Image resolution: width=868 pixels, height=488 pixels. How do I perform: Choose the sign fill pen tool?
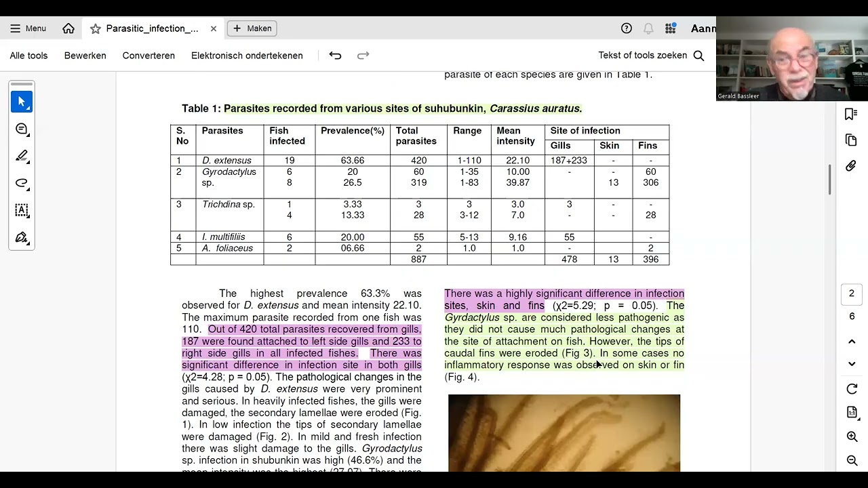click(22, 237)
